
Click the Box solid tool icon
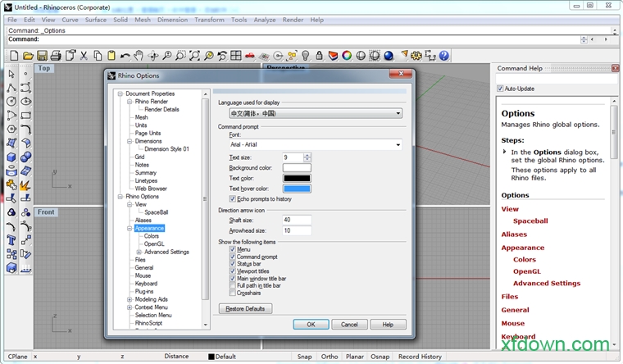tap(11, 157)
